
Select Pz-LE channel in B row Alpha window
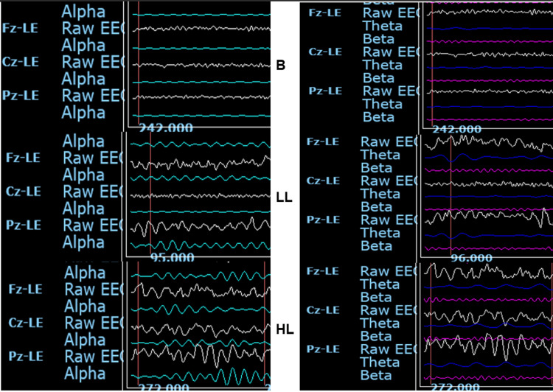tap(20, 96)
